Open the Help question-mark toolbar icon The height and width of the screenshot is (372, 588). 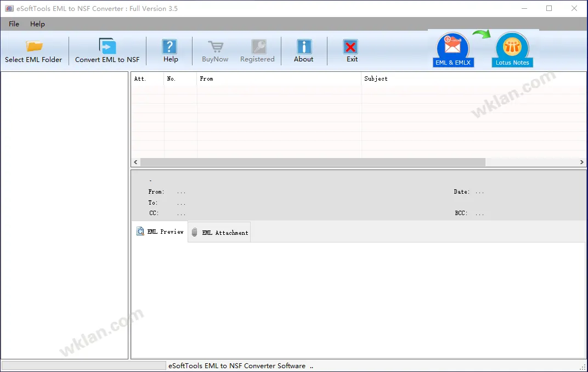coord(170,47)
